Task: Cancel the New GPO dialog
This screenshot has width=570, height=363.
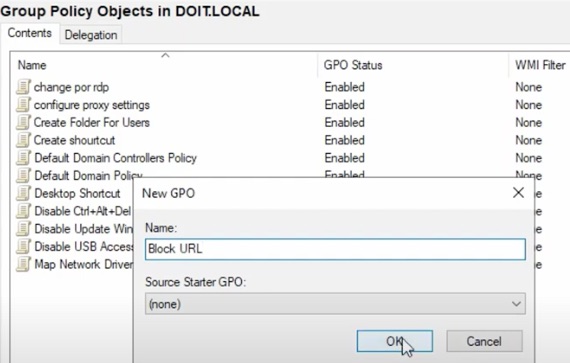Action: 484,341
